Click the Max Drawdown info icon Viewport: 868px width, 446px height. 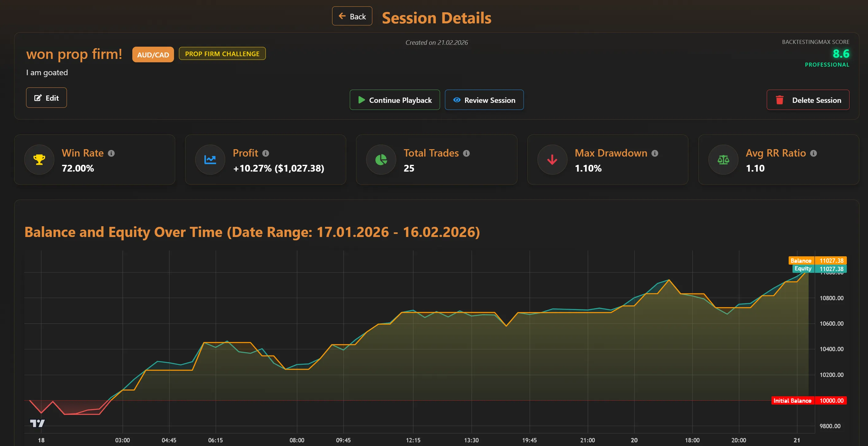[655, 153]
